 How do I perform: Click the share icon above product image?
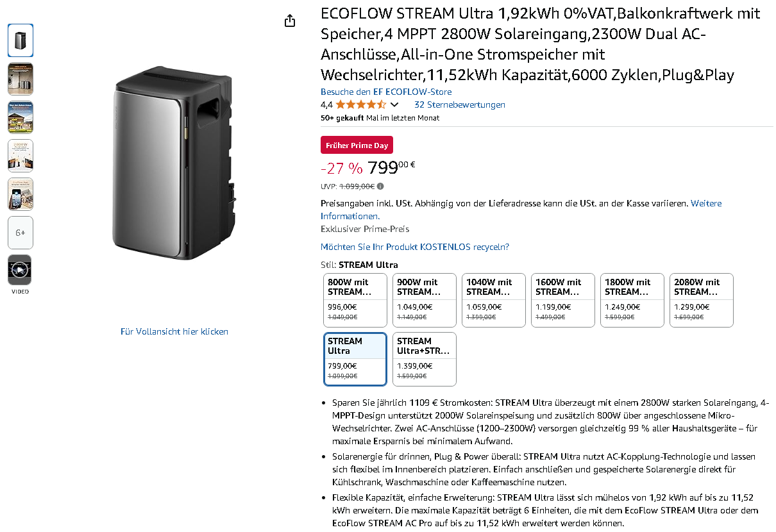tap(290, 21)
